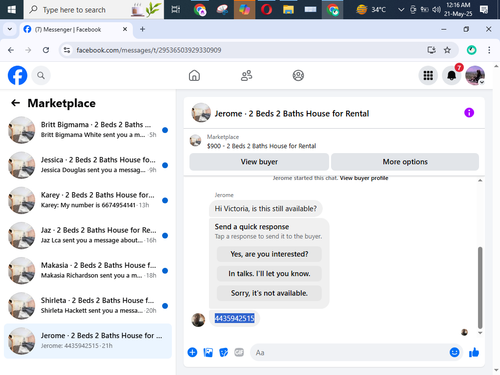This screenshot has height=375, width=500.
Task: Click Jerome's listing thumbnail in chat header
Action: 201,113
